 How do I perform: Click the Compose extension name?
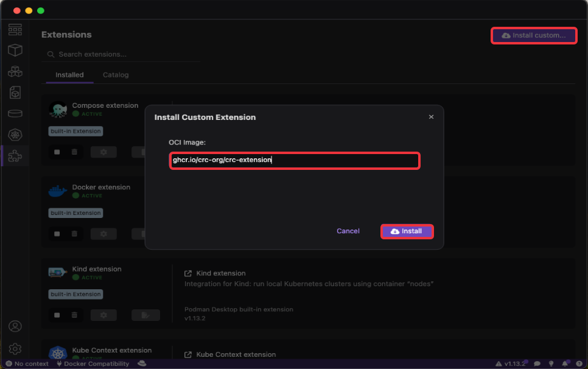[105, 106]
